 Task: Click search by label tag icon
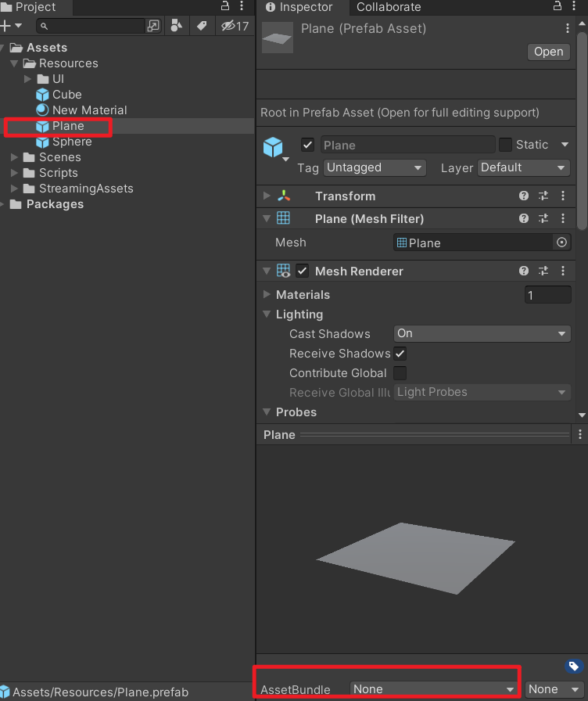202,26
